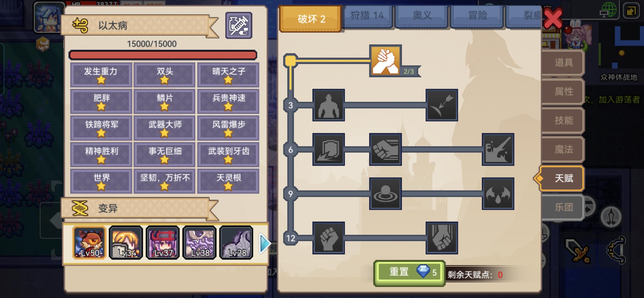Toggle the 天灵根 trait tile
The width and height of the screenshot is (644, 298).
[228, 181]
